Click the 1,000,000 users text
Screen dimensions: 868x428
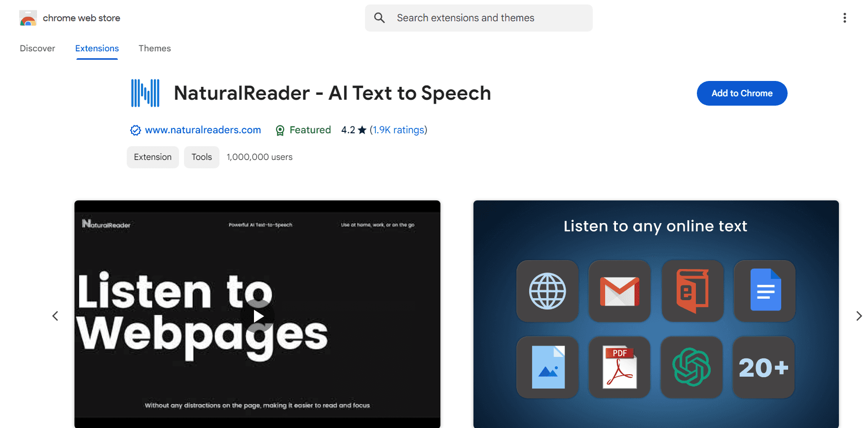[259, 157]
